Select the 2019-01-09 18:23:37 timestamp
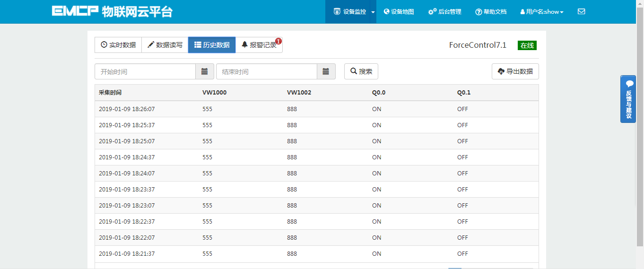 tap(127, 189)
